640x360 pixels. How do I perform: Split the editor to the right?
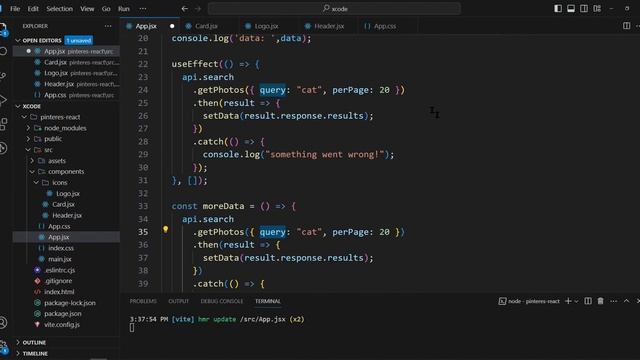tap(627, 26)
